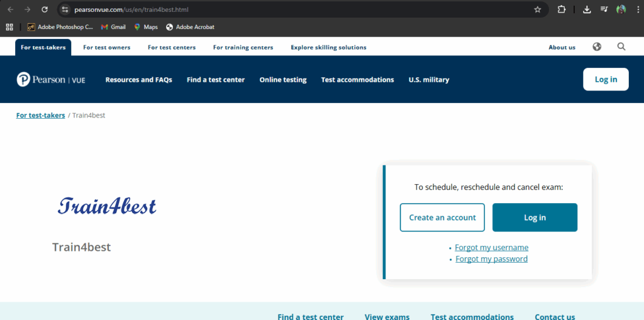Open the browser extensions puzzle icon

(x=562, y=9)
